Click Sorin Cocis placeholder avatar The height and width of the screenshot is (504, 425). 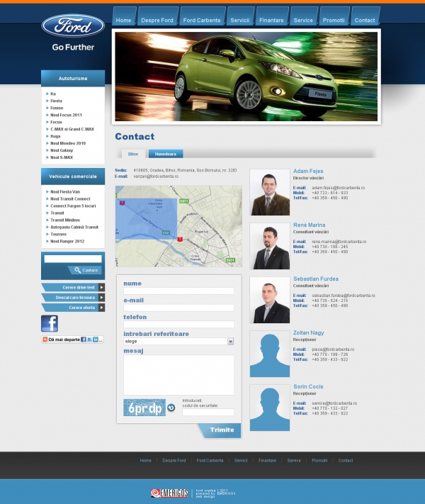[270, 408]
